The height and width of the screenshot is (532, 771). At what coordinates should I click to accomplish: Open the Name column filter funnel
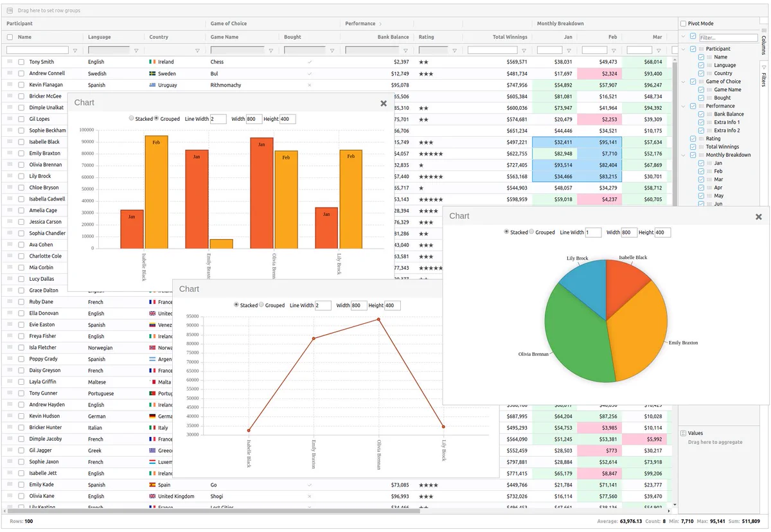point(75,50)
